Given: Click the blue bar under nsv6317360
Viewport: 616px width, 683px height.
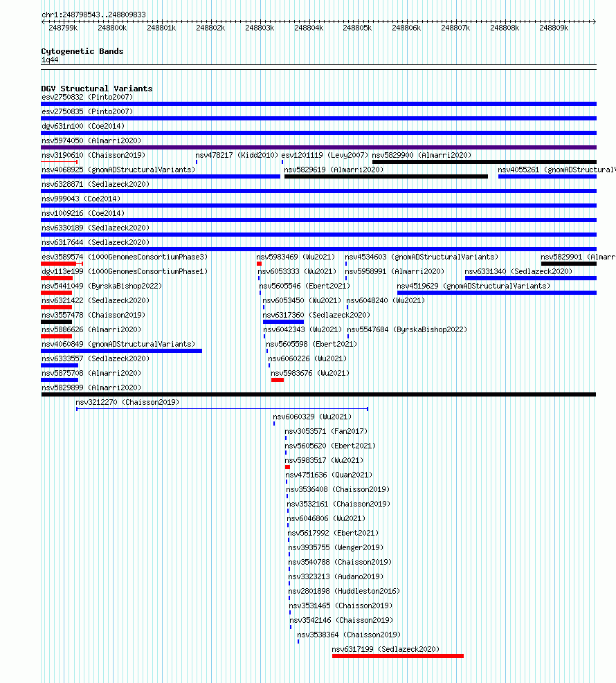Looking at the screenshot, I should (283, 322).
